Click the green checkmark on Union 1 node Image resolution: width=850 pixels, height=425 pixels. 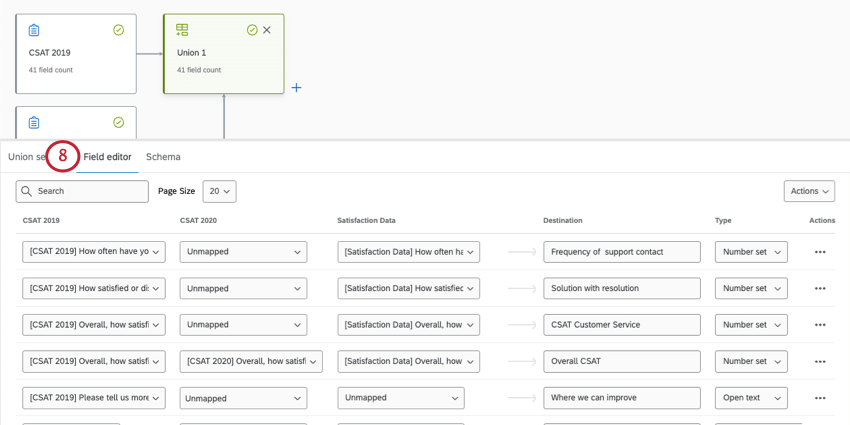click(x=252, y=30)
